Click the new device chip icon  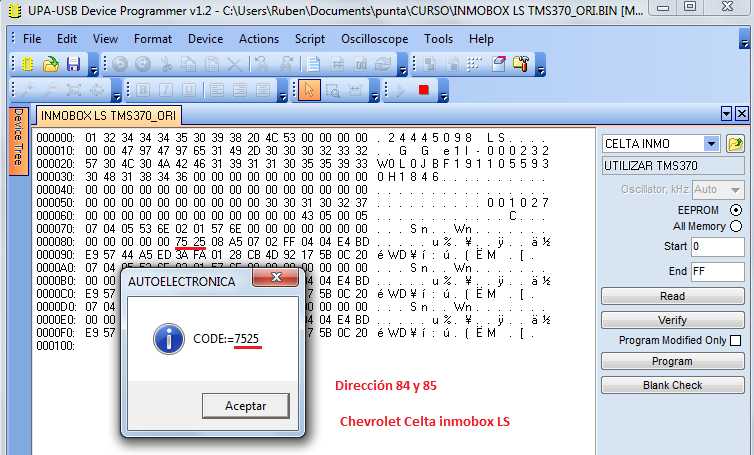(x=28, y=64)
